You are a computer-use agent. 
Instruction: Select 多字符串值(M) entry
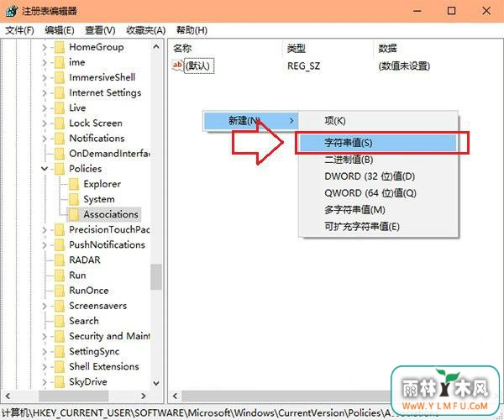378,210
